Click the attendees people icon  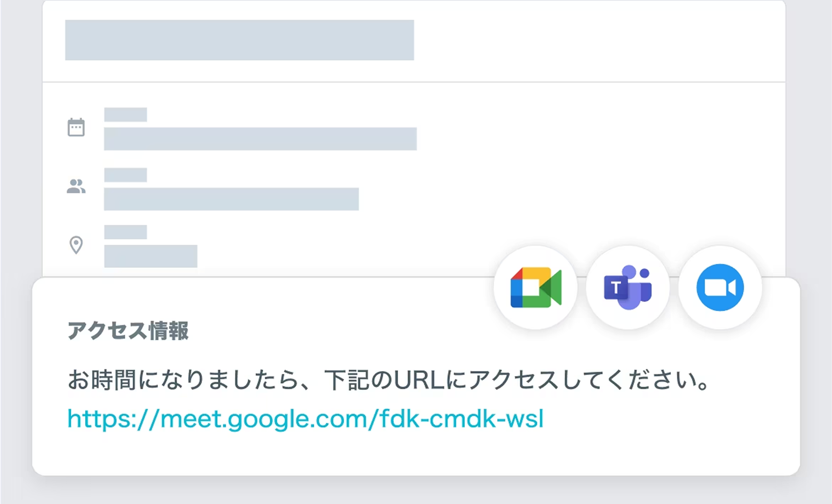(x=76, y=186)
